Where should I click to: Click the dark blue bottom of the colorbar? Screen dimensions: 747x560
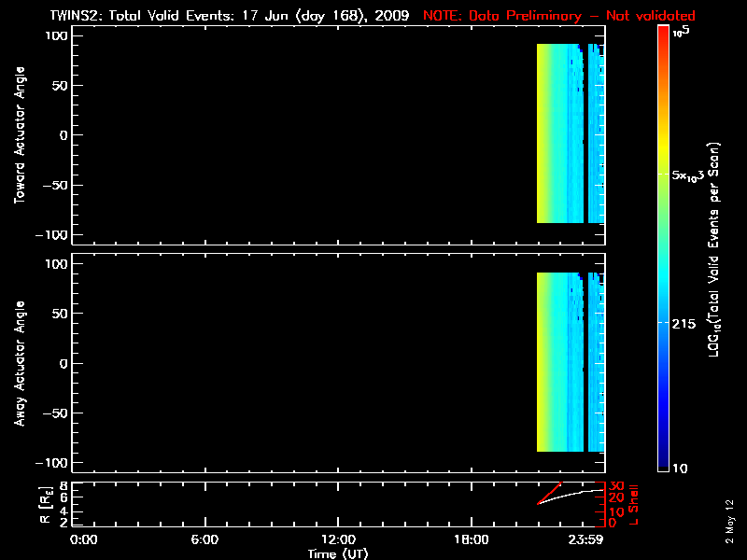coord(663,464)
